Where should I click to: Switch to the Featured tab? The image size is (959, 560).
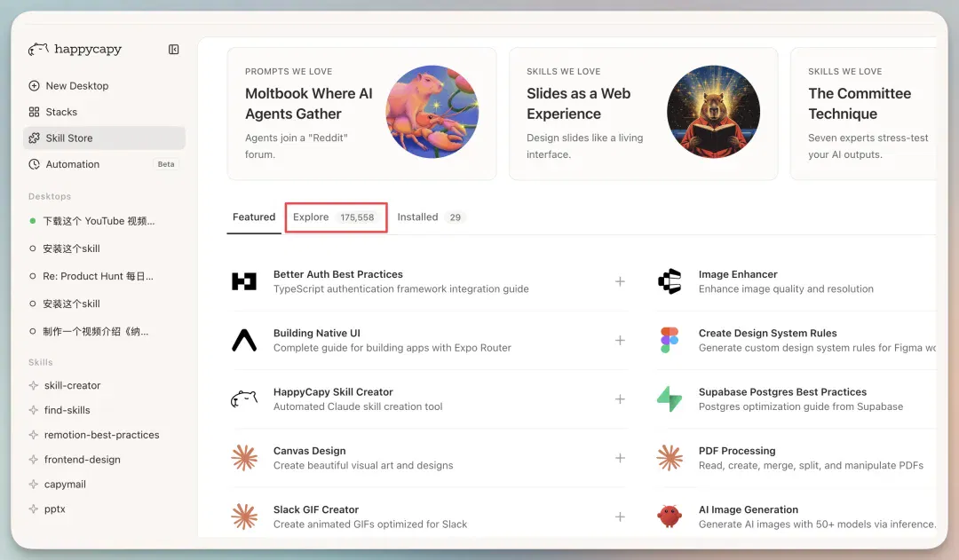254,217
